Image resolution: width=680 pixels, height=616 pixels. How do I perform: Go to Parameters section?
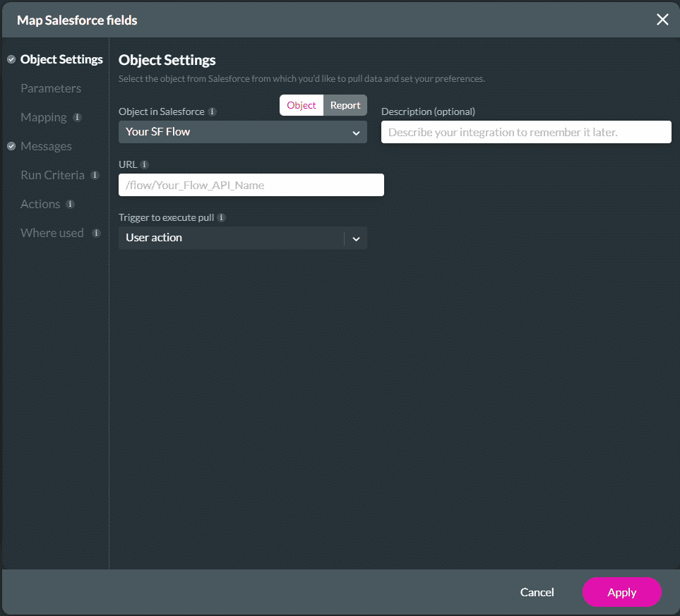click(51, 88)
